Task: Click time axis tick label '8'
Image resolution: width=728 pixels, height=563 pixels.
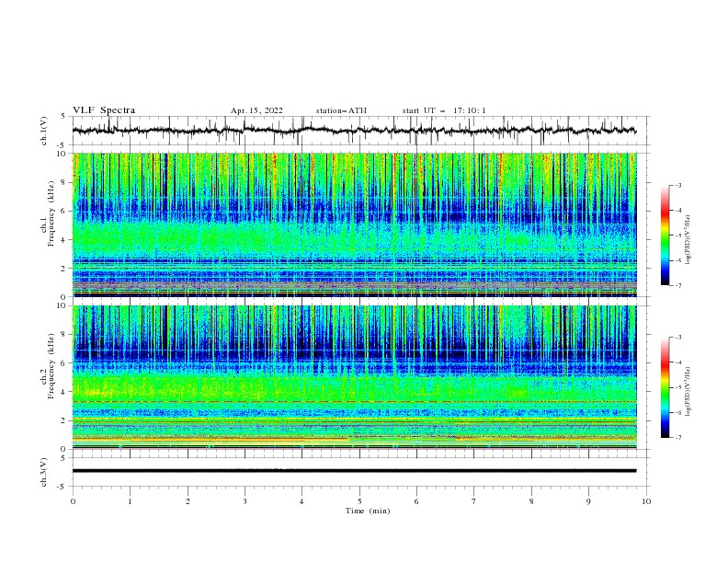Action: point(531,501)
